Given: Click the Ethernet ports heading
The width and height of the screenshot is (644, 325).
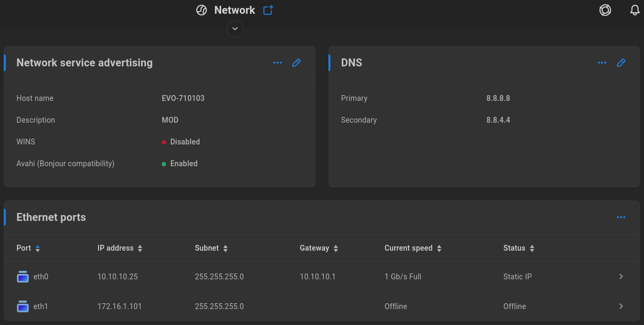Looking at the screenshot, I should pyautogui.click(x=51, y=217).
